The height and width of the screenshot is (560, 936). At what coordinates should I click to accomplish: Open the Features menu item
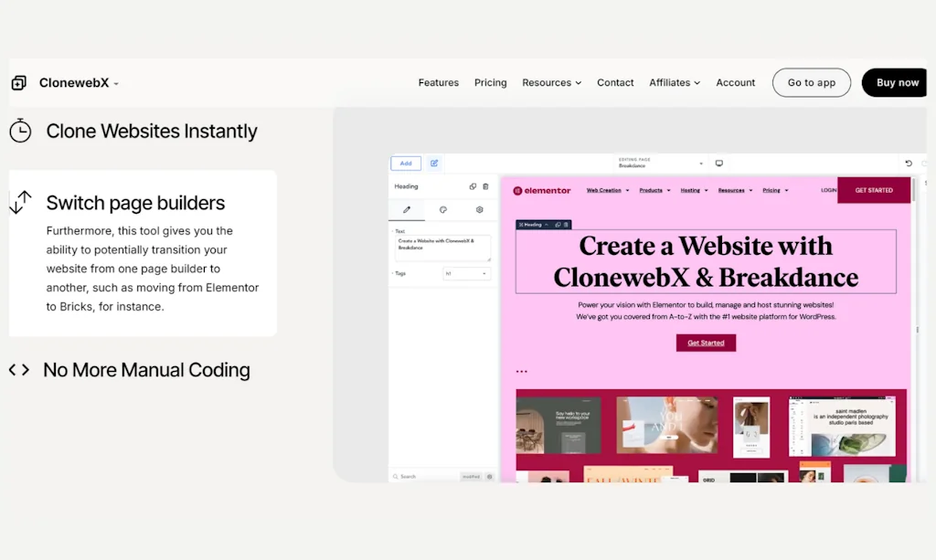click(438, 82)
